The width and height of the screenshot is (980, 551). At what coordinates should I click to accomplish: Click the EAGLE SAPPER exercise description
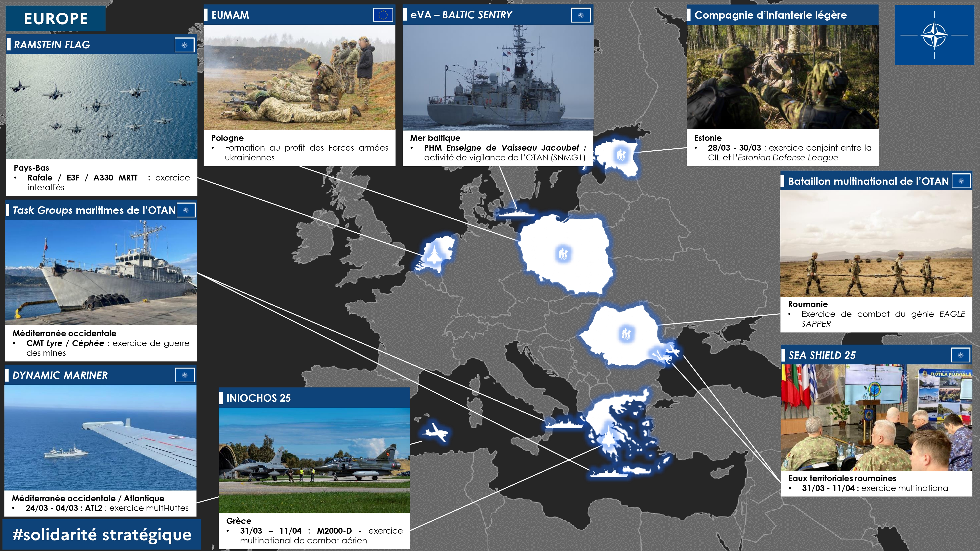click(883, 319)
